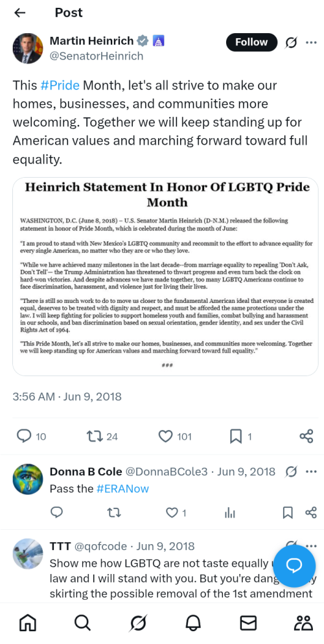
Task: Follow Martin Heinrich
Action: click(x=251, y=42)
